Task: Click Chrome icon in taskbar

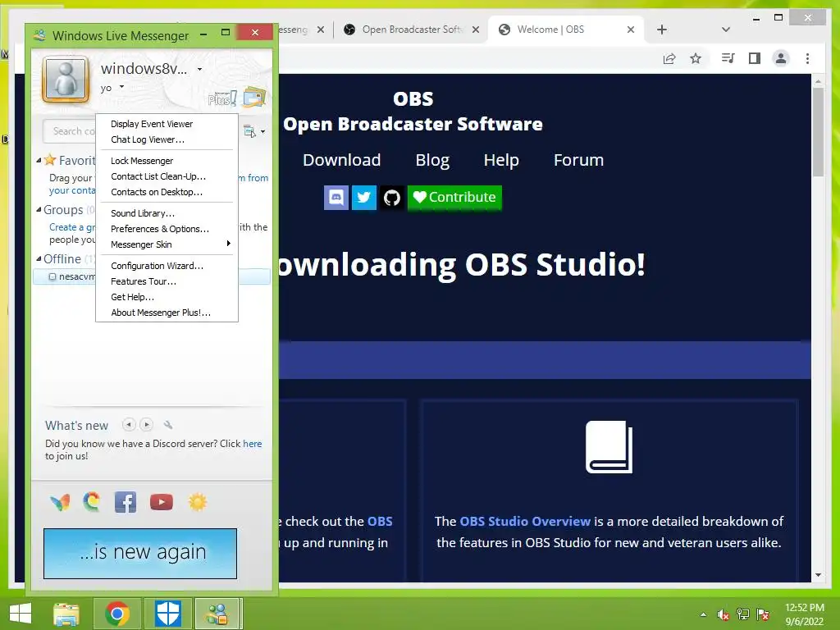Action: pyautogui.click(x=117, y=614)
